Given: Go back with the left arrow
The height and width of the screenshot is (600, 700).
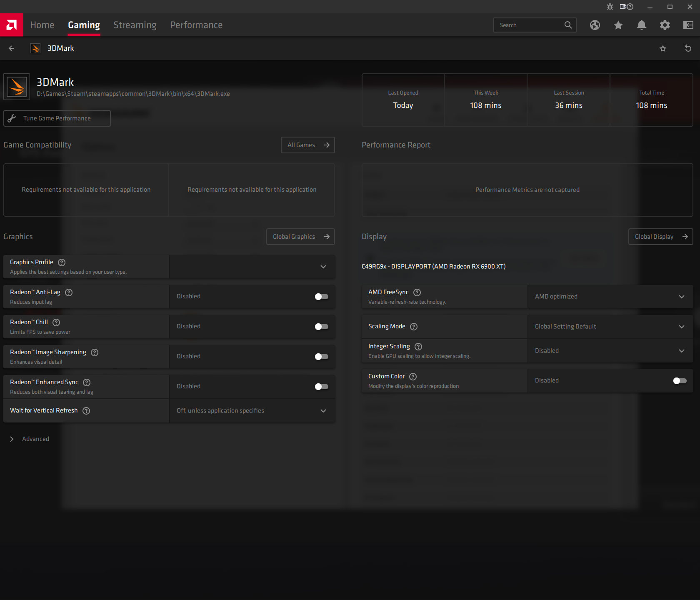Looking at the screenshot, I should [12, 48].
